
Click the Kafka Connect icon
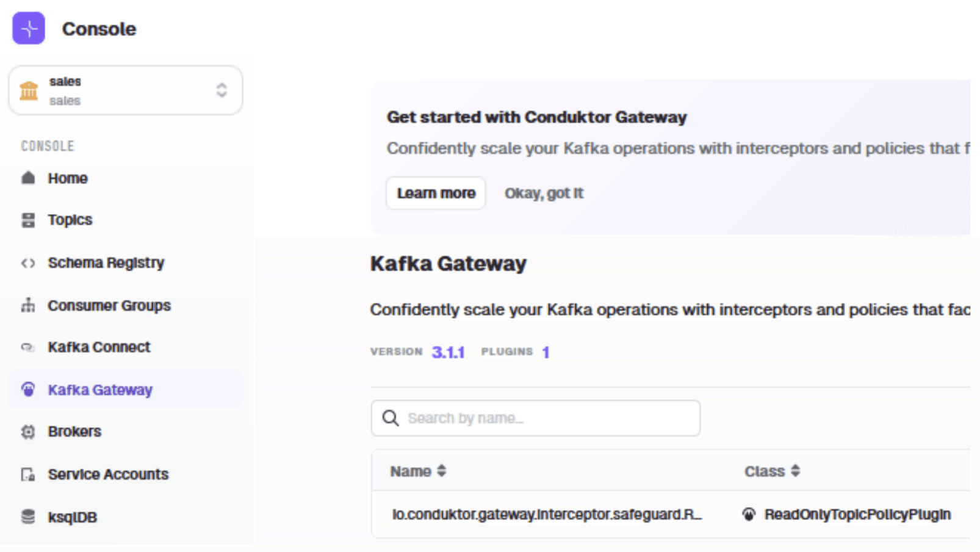point(28,347)
